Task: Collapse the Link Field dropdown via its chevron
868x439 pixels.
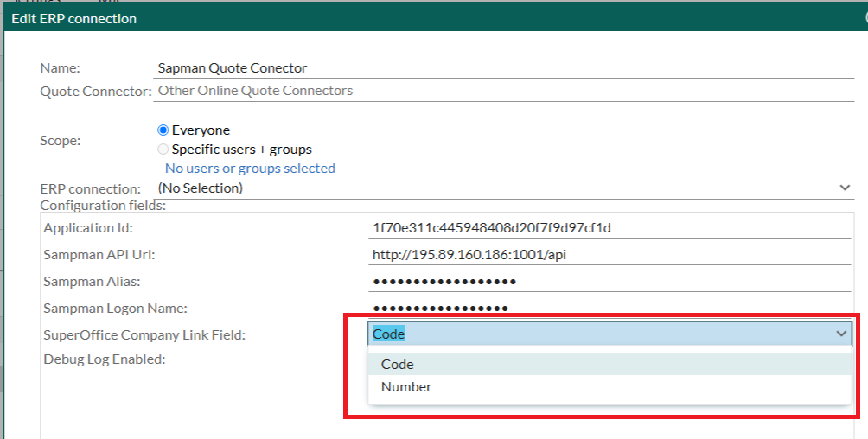Action: pyautogui.click(x=841, y=334)
